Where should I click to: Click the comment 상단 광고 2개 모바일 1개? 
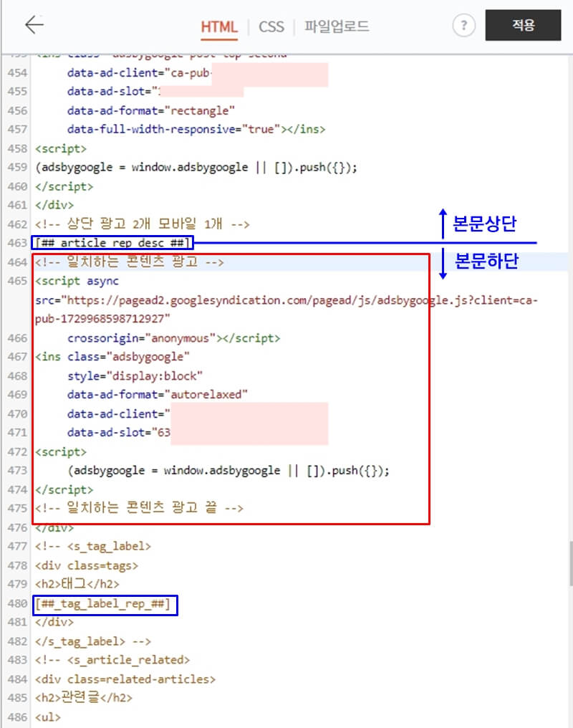point(143,224)
